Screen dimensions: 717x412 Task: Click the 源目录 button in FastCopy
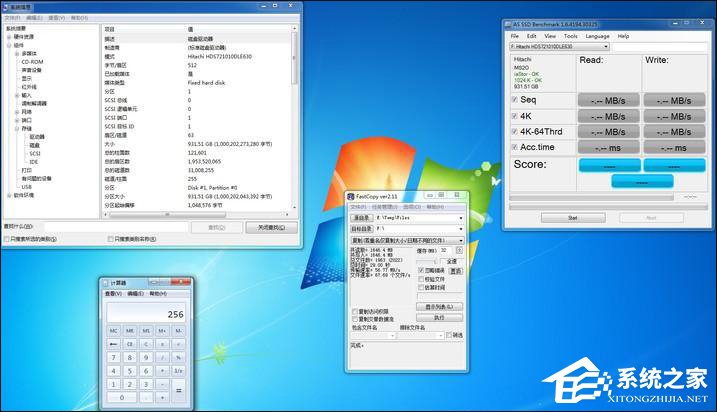[361, 218]
